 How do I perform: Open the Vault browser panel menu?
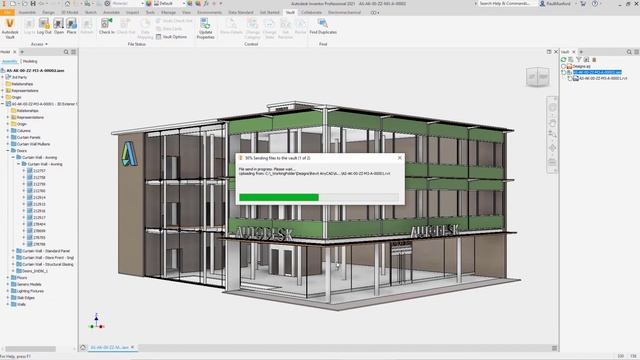point(636,52)
